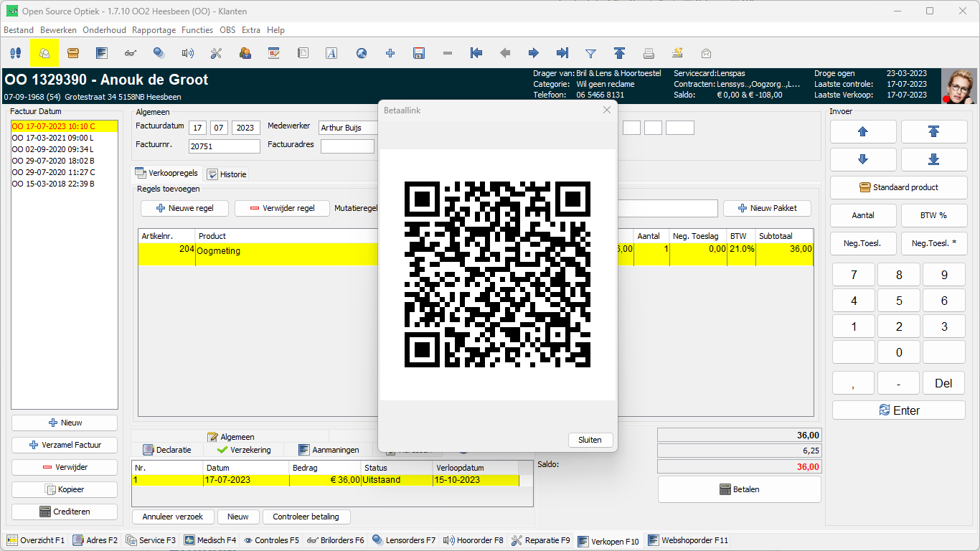980x551 pixels.
Task: Switch to the Historie tab
Action: coord(227,174)
